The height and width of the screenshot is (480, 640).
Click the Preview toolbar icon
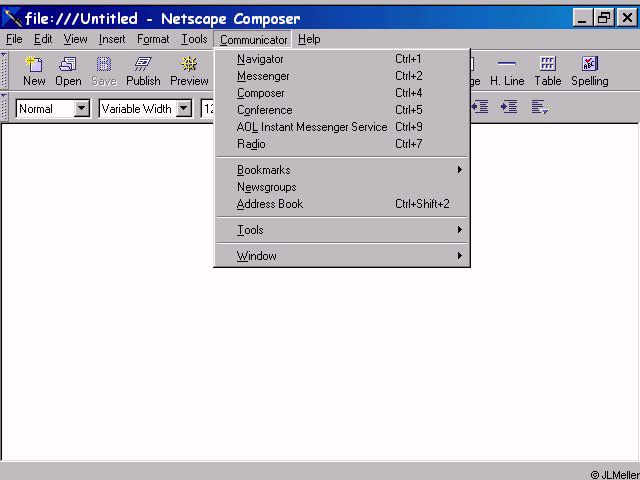tap(189, 71)
